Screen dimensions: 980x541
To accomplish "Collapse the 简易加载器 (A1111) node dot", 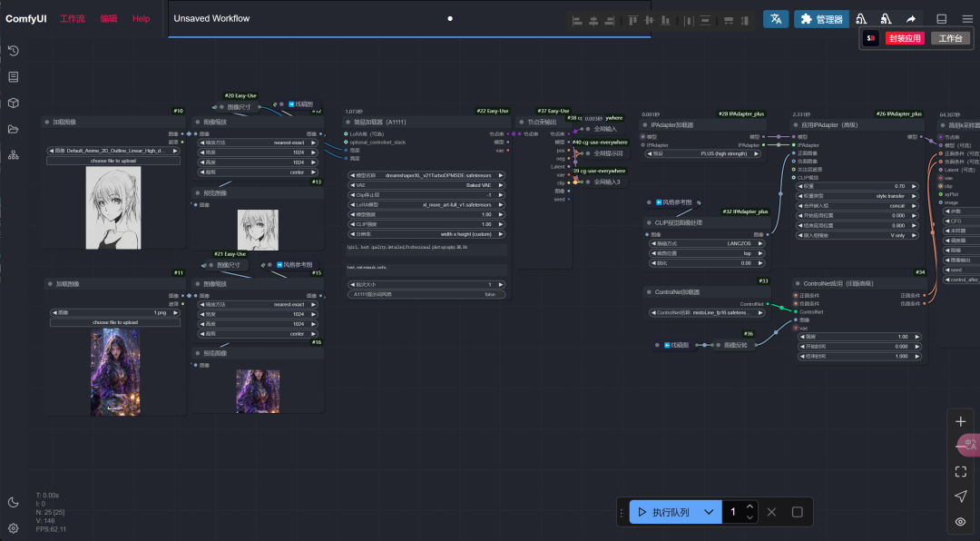I will [x=348, y=122].
